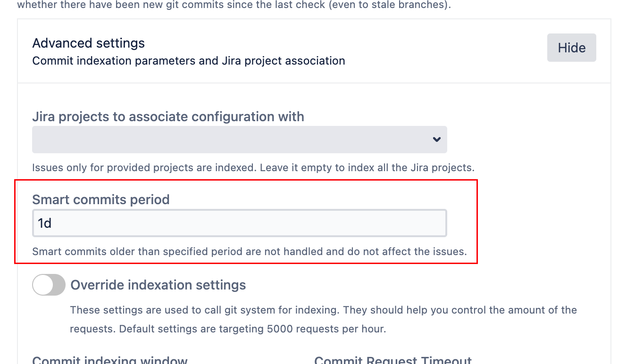
Task: Click the Commit indexing window label
Action: tap(110, 360)
